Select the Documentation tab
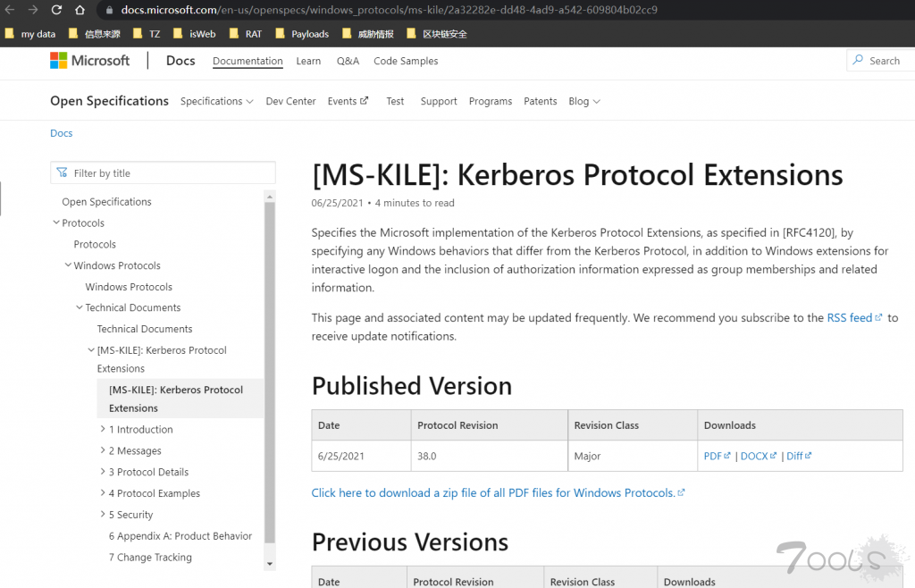This screenshot has width=915, height=588. [x=248, y=61]
